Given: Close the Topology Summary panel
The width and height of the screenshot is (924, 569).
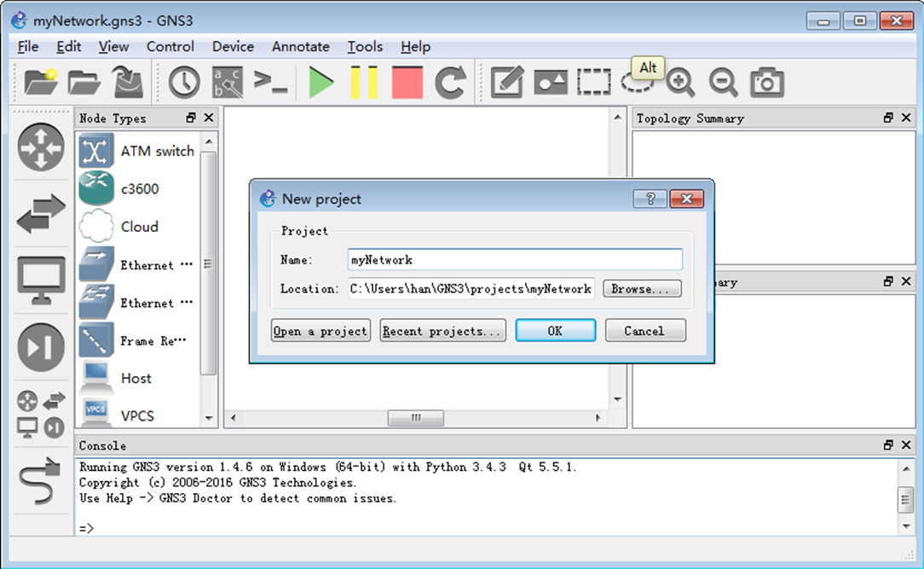Looking at the screenshot, I should [906, 118].
